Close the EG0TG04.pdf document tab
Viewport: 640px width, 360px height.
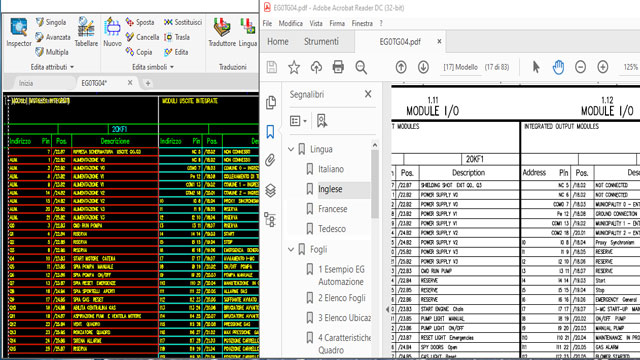pos(439,42)
